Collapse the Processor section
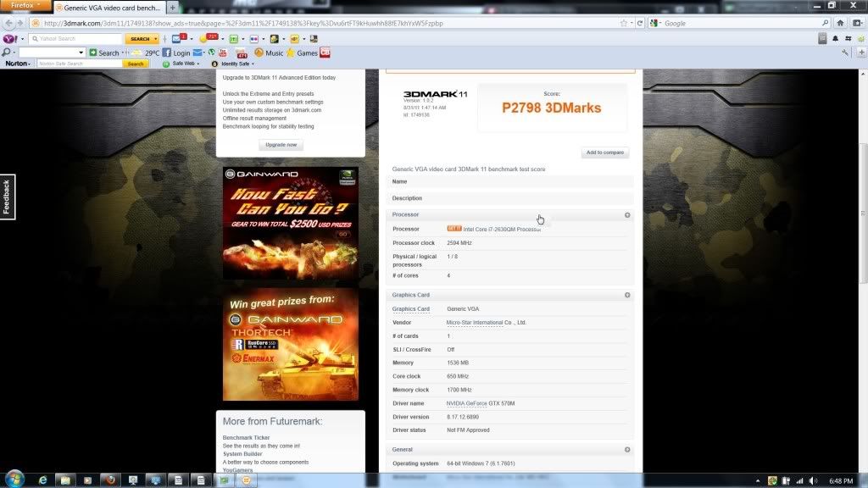Viewport: 868px width, 488px height. 627,214
